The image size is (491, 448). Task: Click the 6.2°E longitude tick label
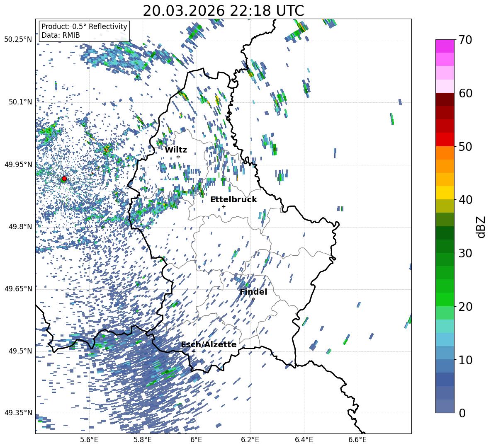pyautogui.click(x=250, y=440)
